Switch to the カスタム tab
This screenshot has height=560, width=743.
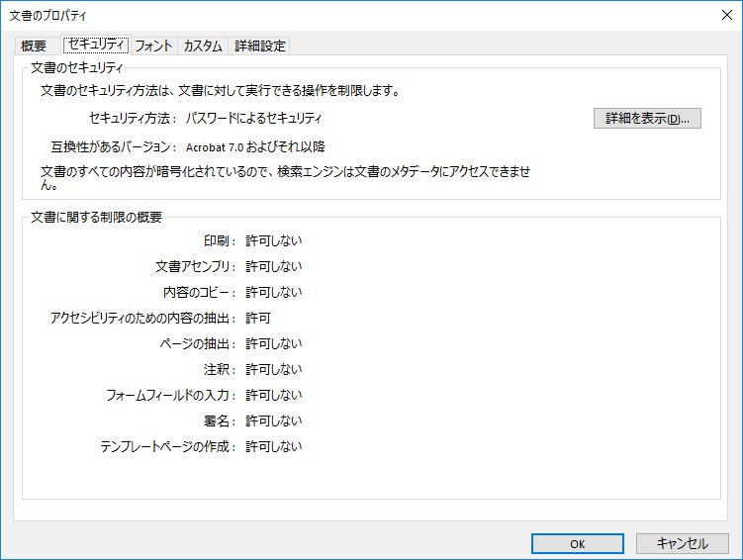coord(203,46)
